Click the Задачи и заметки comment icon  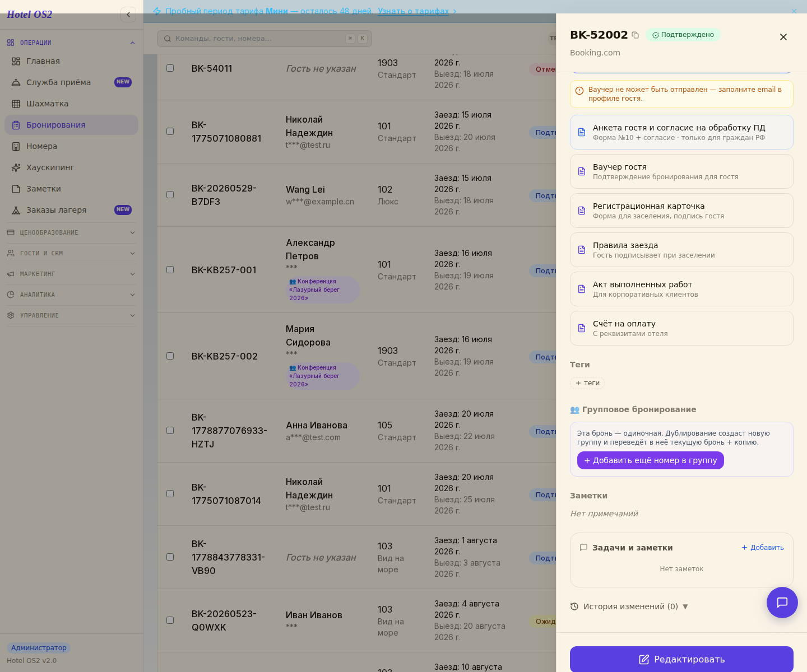(583, 548)
